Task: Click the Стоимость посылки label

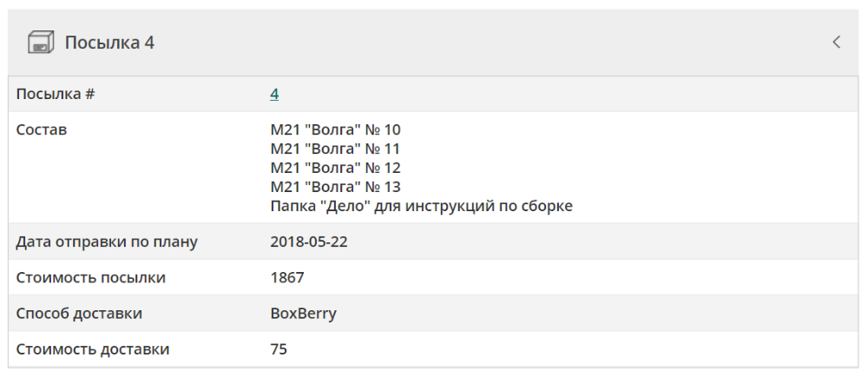Action: [x=91, y=278]
